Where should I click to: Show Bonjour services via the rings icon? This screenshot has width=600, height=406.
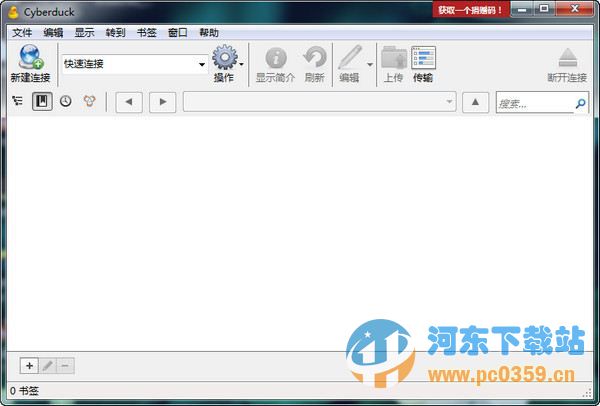click(x=90, y=101)
